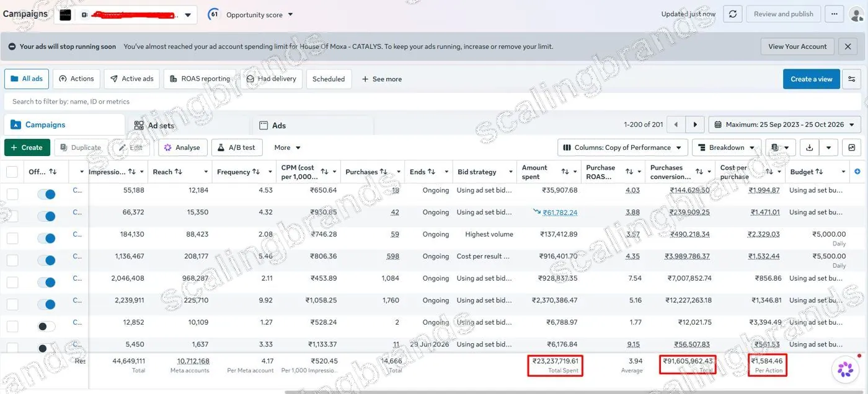This screenshot has width=868, height=394.
Task: Open the ₹61,782.24 amount spent link
Action: click(560, 212)
